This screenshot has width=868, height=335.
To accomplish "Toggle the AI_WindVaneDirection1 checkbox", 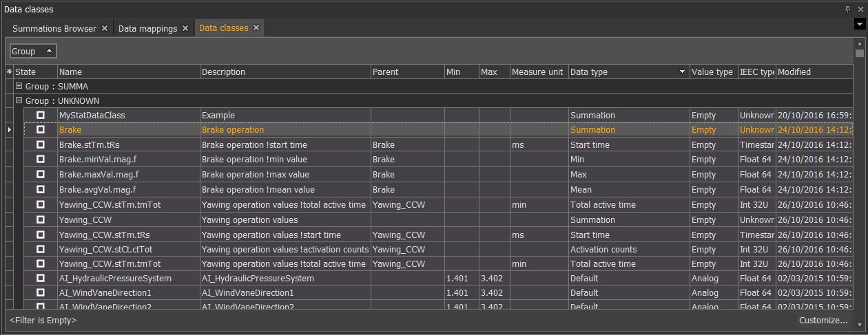I will [x=41, y=293].
